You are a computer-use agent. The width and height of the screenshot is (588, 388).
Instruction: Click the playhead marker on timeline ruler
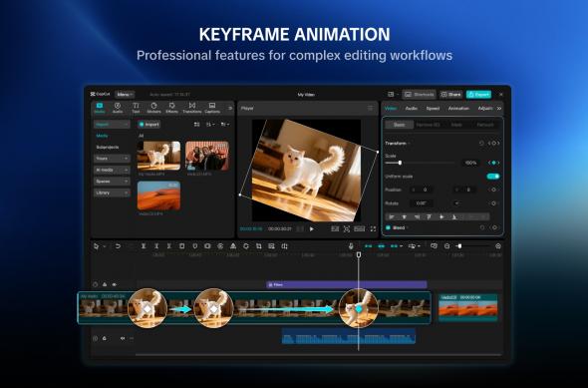click(359, 254)
